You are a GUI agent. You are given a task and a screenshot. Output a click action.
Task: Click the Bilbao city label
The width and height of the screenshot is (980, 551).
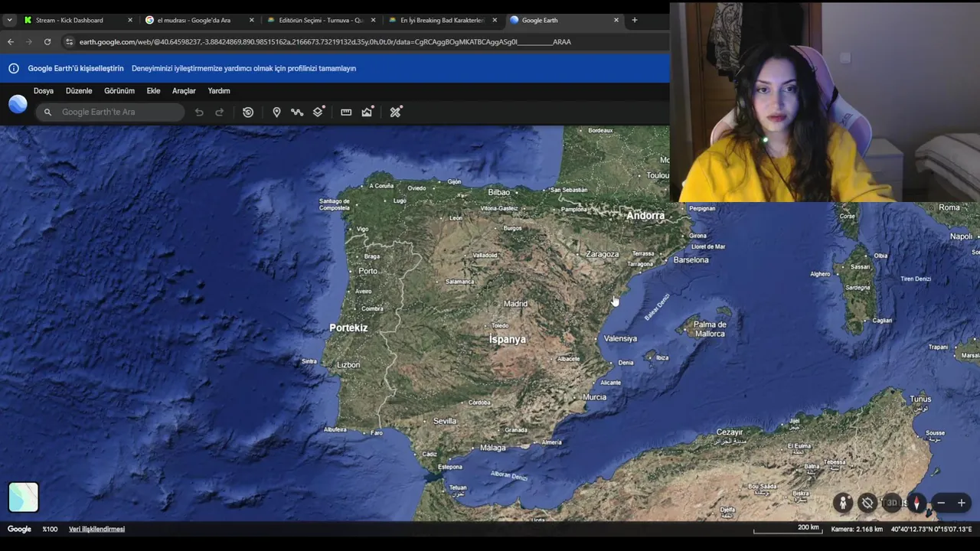(498, 192)
